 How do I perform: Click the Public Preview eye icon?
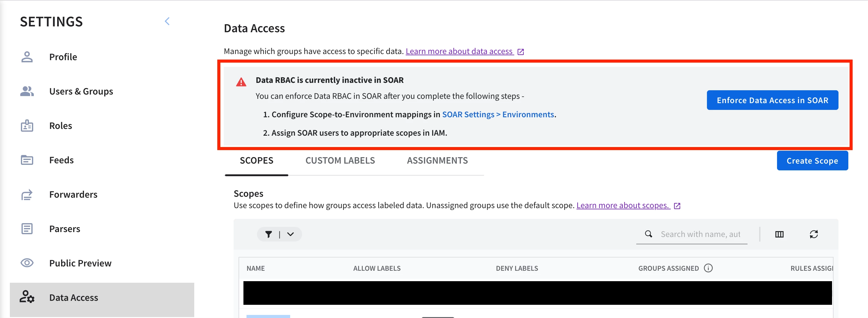pos(27,263)
